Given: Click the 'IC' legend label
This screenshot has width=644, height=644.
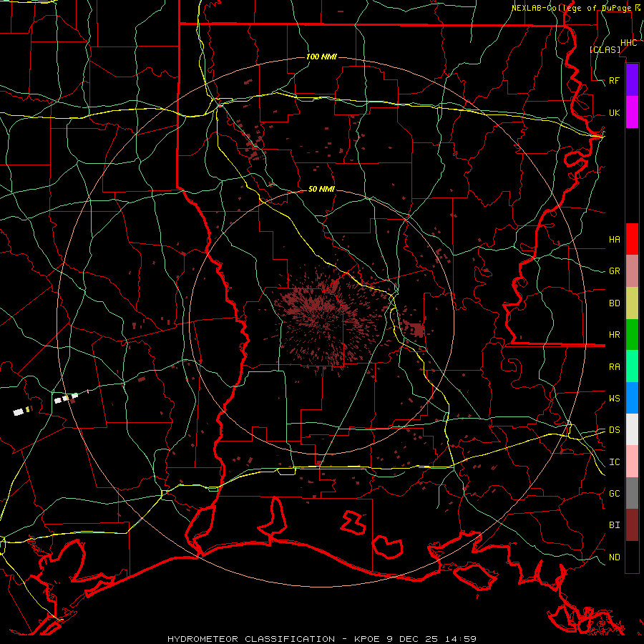Looking at the screenshot, I should click(x=614, y=462).
